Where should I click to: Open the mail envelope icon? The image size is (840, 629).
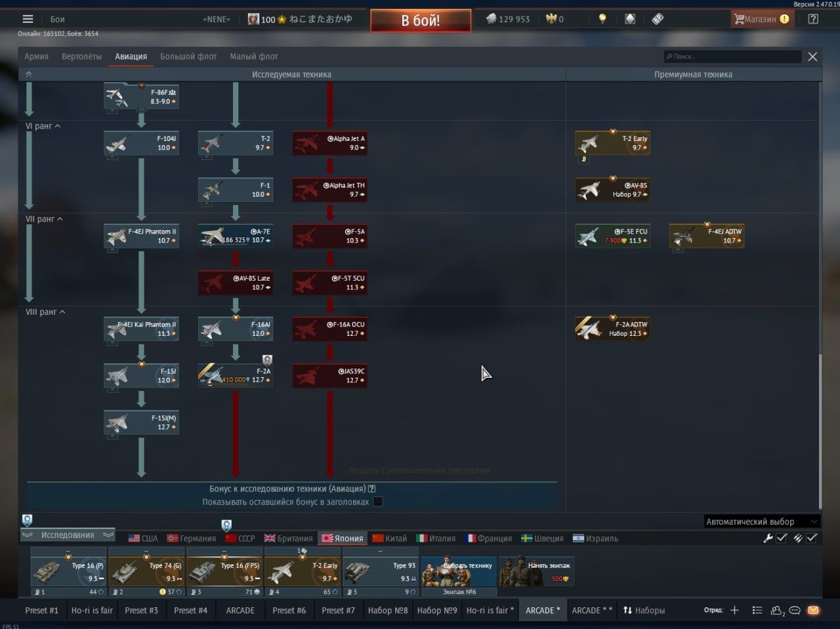coord(813,610)
